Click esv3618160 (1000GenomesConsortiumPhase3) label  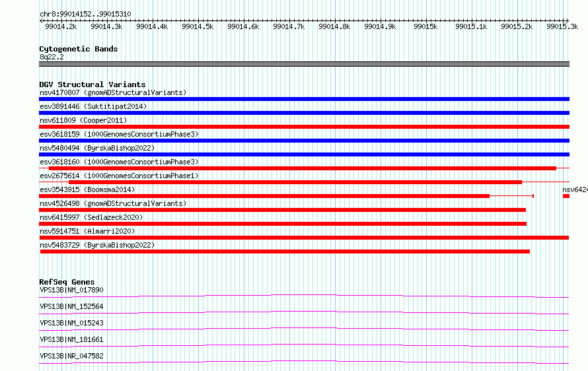click(x=119, y=162)
